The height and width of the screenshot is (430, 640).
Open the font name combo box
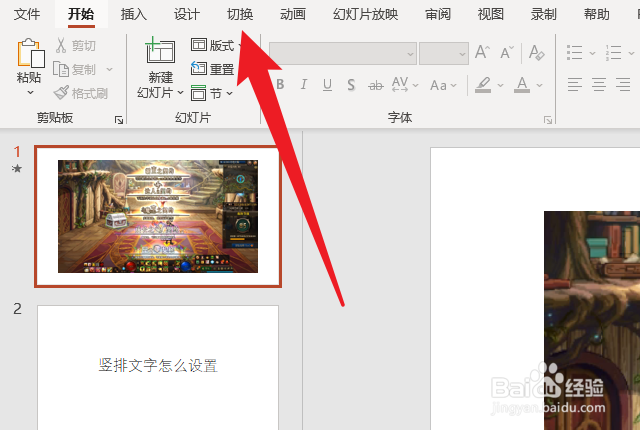pyautogui.click(x=342, y=53)
